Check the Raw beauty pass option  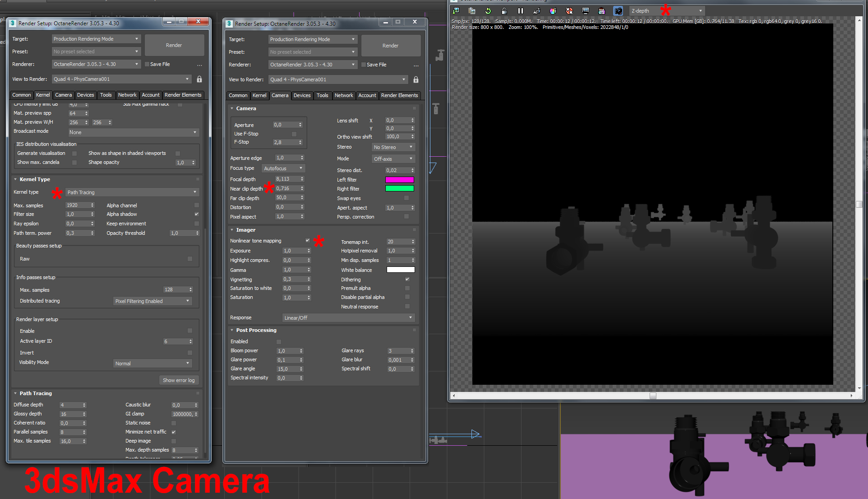190,259
